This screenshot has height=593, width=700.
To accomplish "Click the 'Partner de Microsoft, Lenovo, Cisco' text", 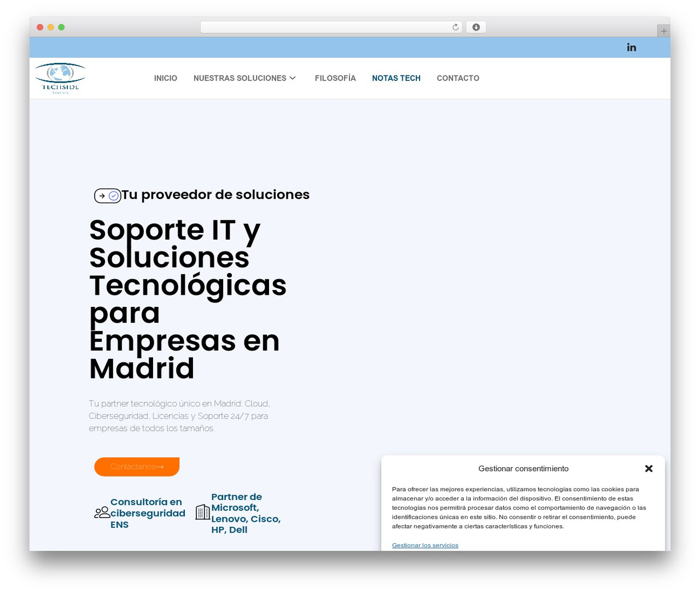I will point(246,513).
